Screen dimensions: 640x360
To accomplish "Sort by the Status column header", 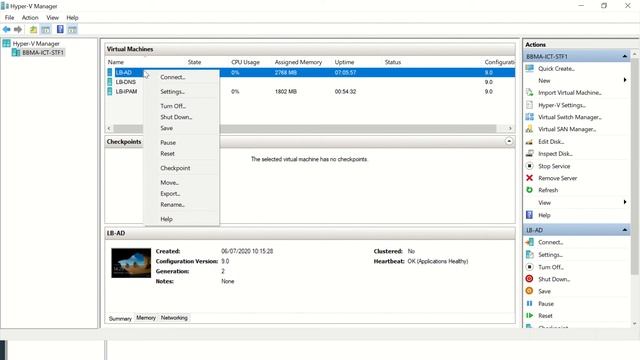I will coord(393,62).
